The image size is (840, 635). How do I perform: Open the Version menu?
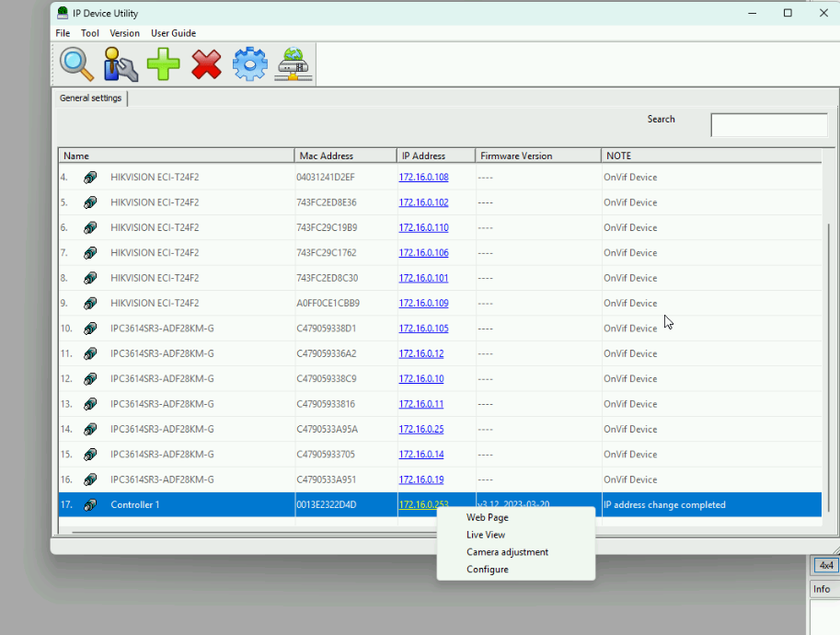124,33
